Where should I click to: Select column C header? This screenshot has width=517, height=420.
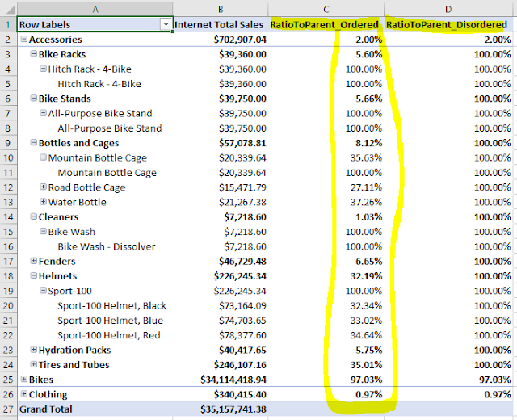(x=326, y=9)
